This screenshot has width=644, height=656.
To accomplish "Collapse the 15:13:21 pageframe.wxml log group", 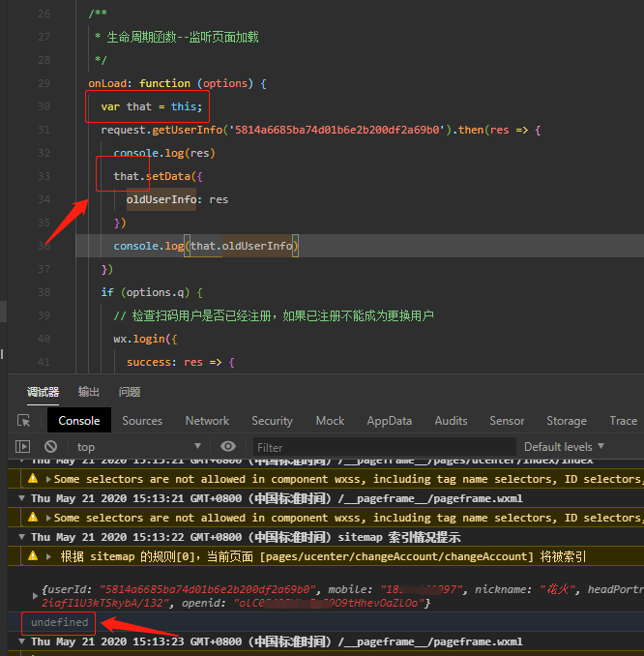I will [x=21, y=498].
